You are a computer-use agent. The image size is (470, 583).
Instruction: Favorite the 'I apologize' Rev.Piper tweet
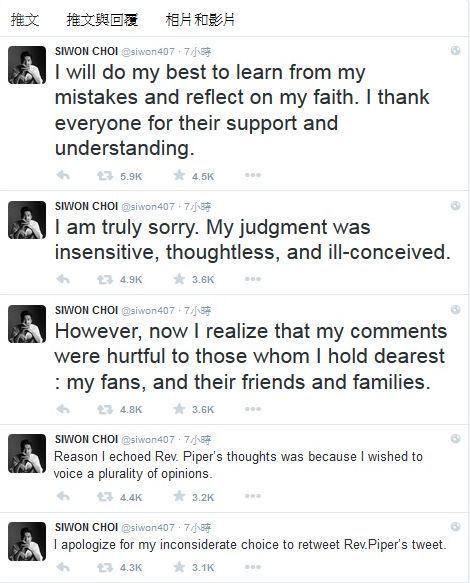coord(179,567)
